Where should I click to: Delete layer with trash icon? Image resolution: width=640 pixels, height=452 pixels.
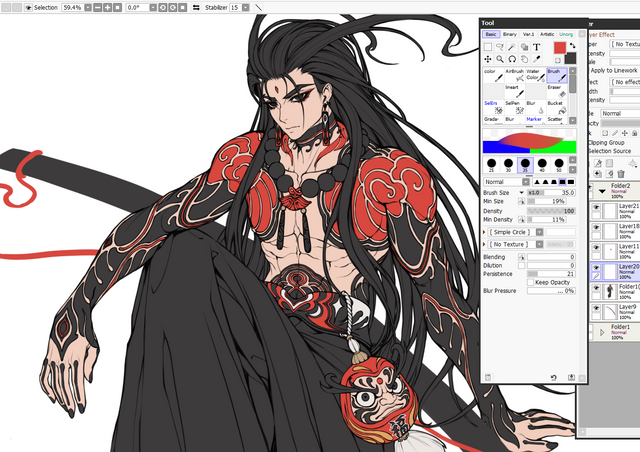tap(621, 174)
